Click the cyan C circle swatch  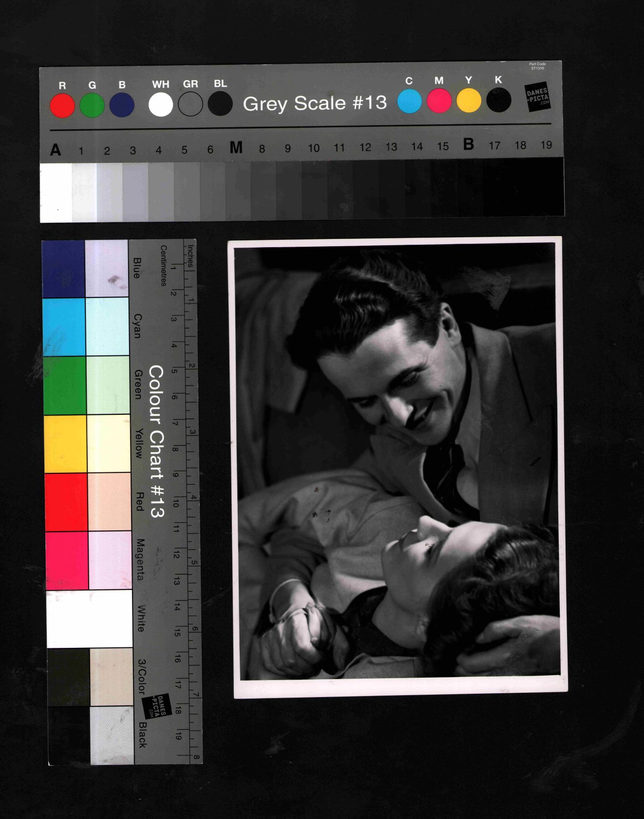click(409, 101)
